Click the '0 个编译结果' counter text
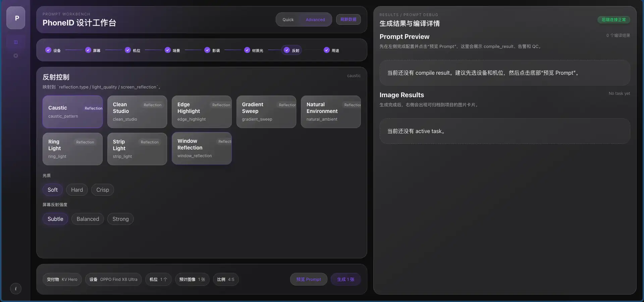 coord(618,36)
